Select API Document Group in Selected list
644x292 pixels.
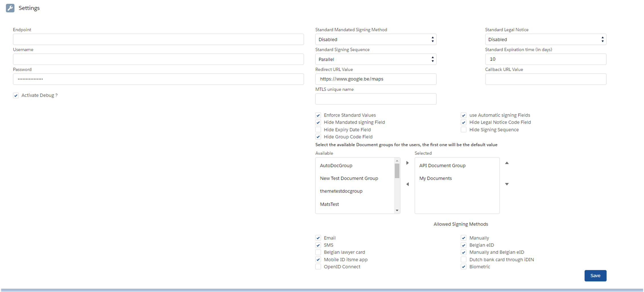coord(442,166)
